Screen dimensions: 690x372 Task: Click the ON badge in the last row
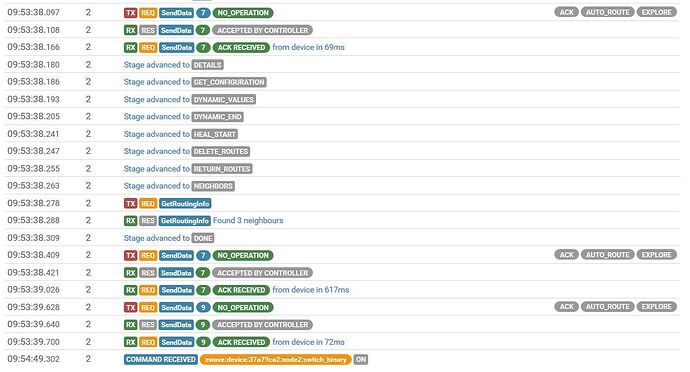click(360, 360)
